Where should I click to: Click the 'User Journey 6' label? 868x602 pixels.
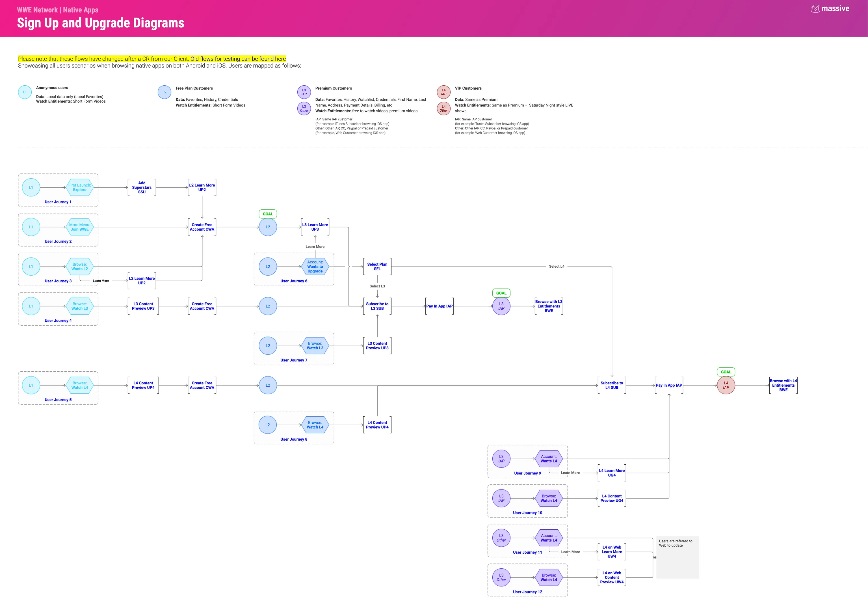pyautogui.click(x=294, y=281)
